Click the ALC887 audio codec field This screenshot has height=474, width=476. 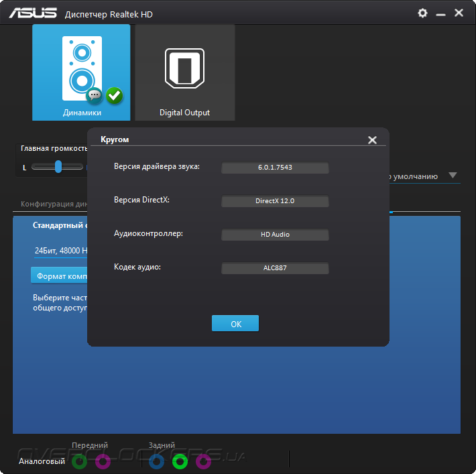coord(275,268)
